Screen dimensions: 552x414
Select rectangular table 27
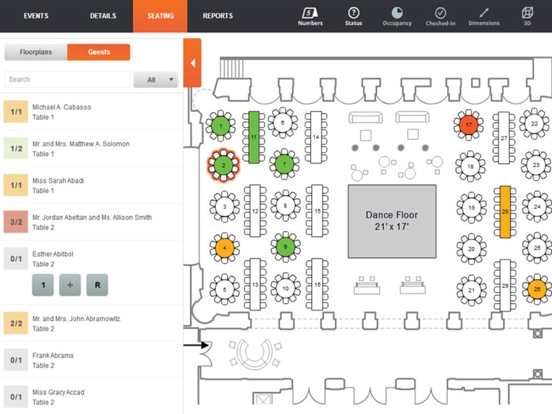pos(504,138)
